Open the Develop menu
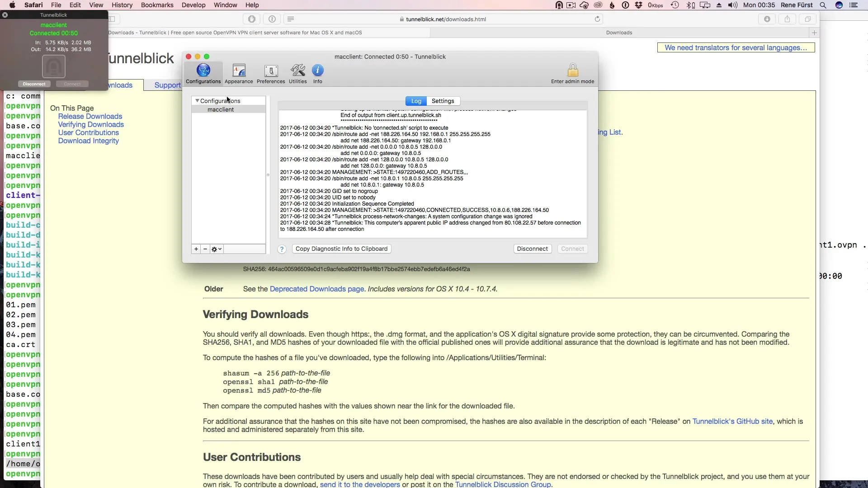Viewport: 868px width, 488px height. pyautogui.click(x=193, y=5)
